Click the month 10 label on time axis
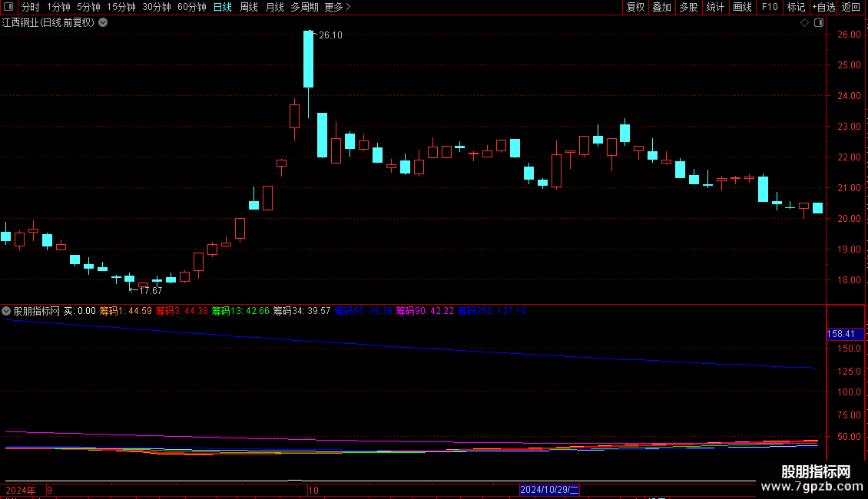This screenshot has height=499, width=868. (313, 490)
